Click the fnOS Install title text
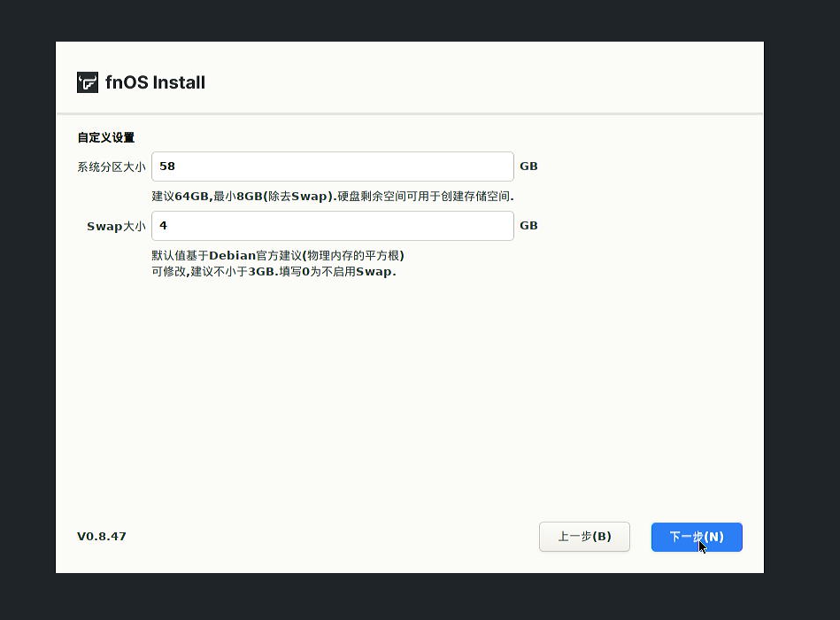840x620 pixels. (156, 82)
